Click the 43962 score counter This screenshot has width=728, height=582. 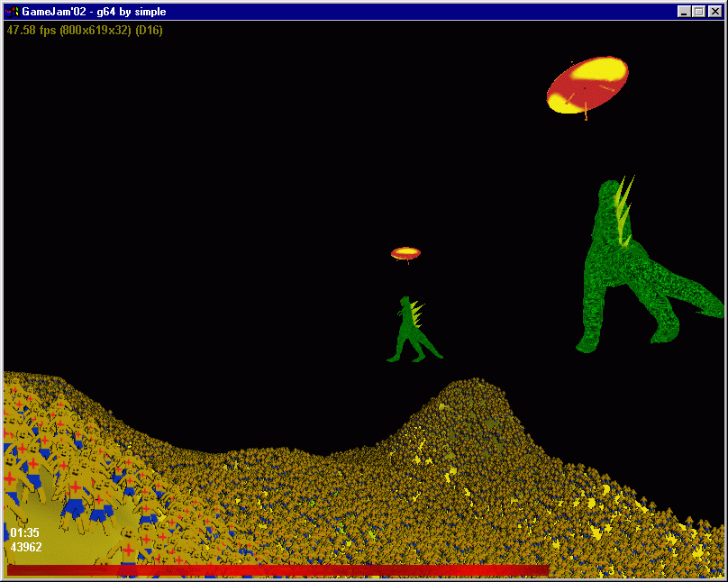click(x=26, y=547)
